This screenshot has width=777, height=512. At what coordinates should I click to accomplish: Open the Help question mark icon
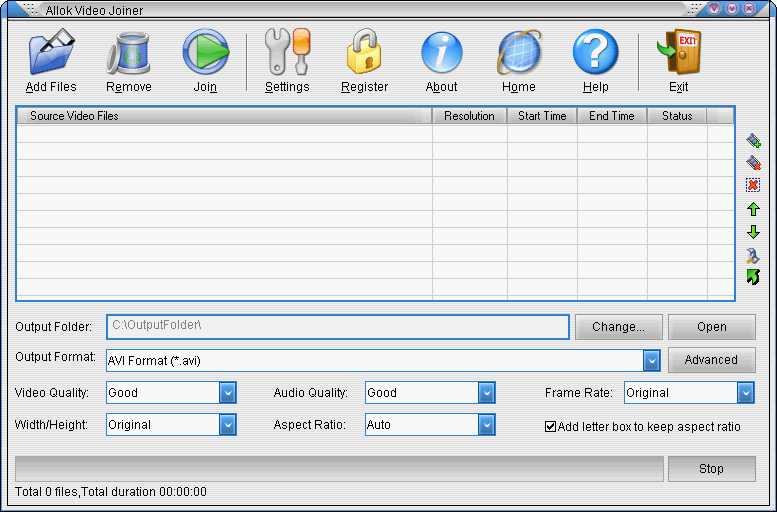tap(595, 52)
